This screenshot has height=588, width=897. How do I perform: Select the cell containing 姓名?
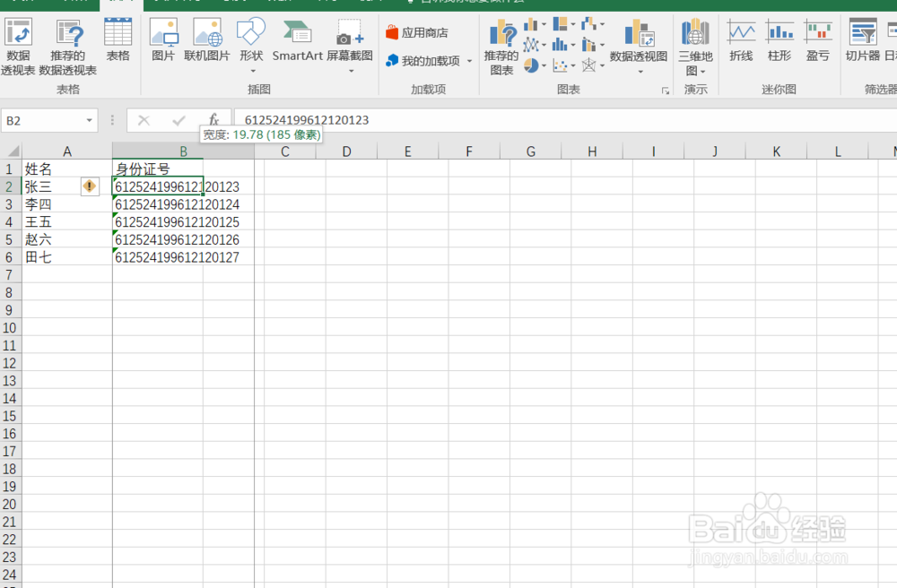coord(67,169)
